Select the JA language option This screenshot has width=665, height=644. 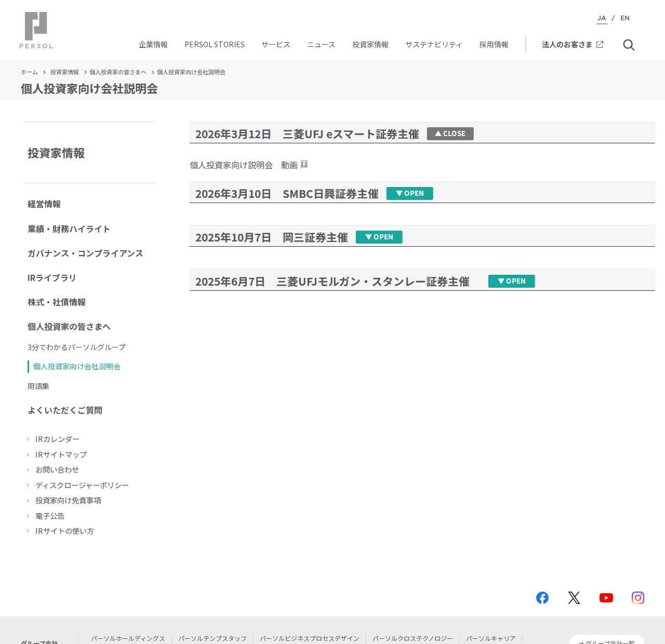pyautogui.click(x=602, y=18)
